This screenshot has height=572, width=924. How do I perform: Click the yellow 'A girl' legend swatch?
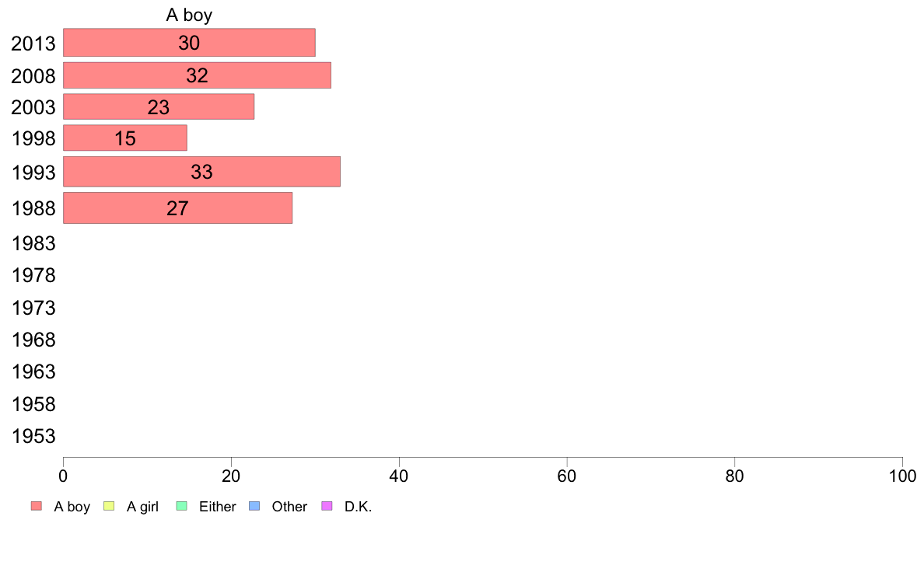tap(109, 506)
